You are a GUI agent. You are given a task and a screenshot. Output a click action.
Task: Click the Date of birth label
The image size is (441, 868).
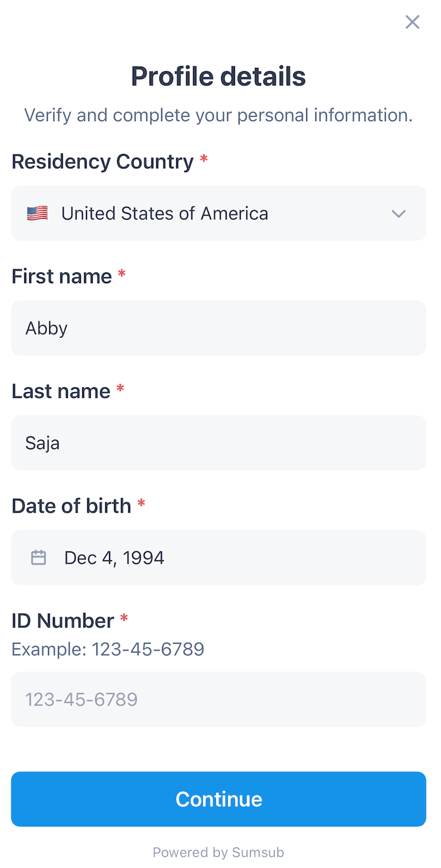pos(72,506)
